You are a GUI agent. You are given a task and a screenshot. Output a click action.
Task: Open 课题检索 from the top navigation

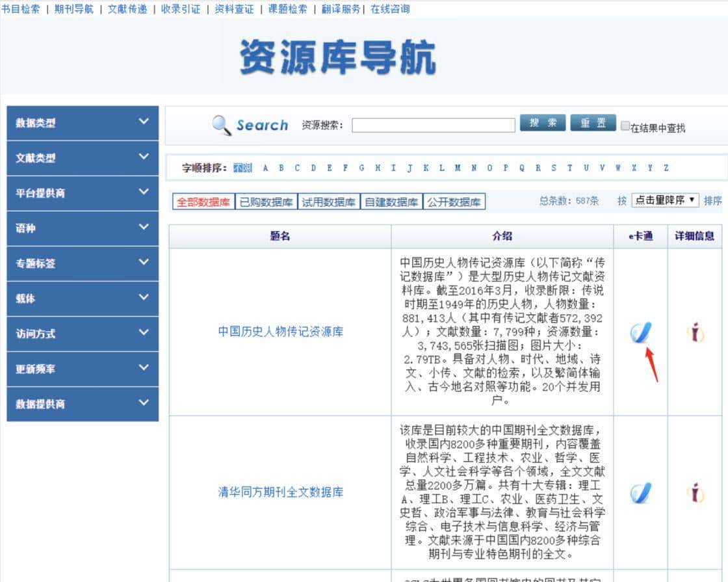click(288, 9)
